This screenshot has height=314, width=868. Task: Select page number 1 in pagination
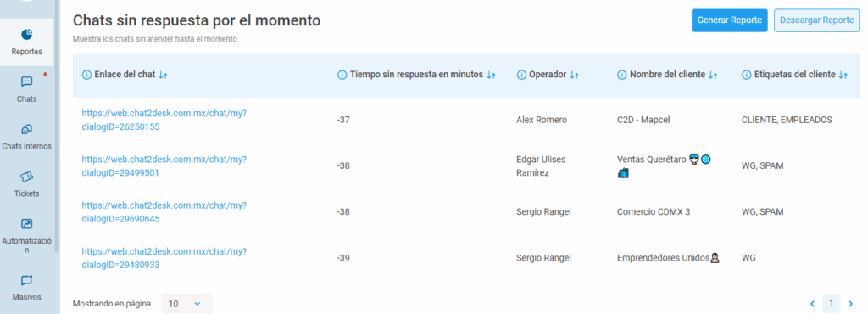tap(832, 304)
